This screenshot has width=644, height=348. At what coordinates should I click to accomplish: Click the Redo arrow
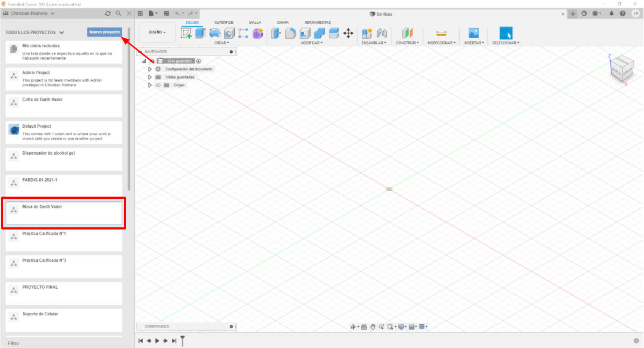pos(190,13)
